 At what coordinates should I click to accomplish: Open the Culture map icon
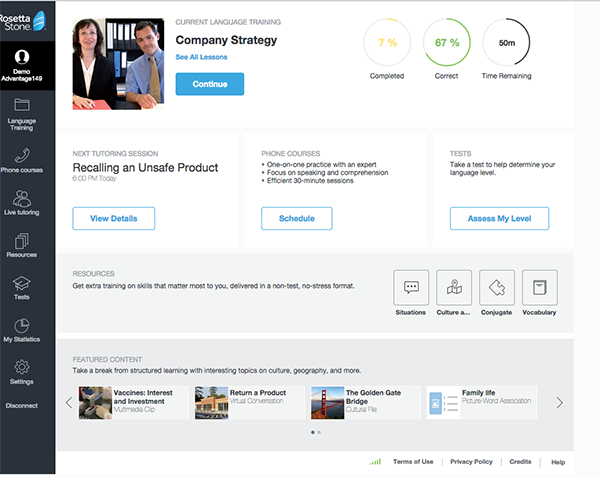pyautogui.click(x=454, y=287)
